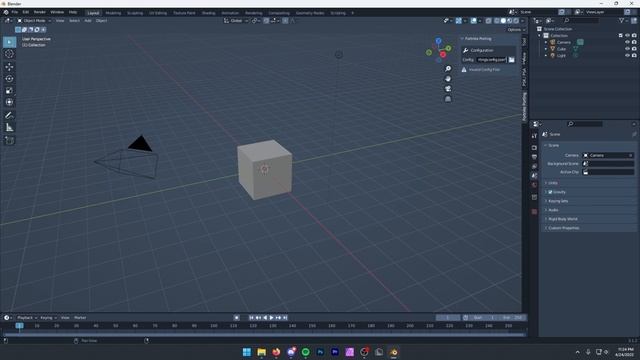Click the viewport pan hand icon
Screen dimensions: 640x360
pos(448,79)
